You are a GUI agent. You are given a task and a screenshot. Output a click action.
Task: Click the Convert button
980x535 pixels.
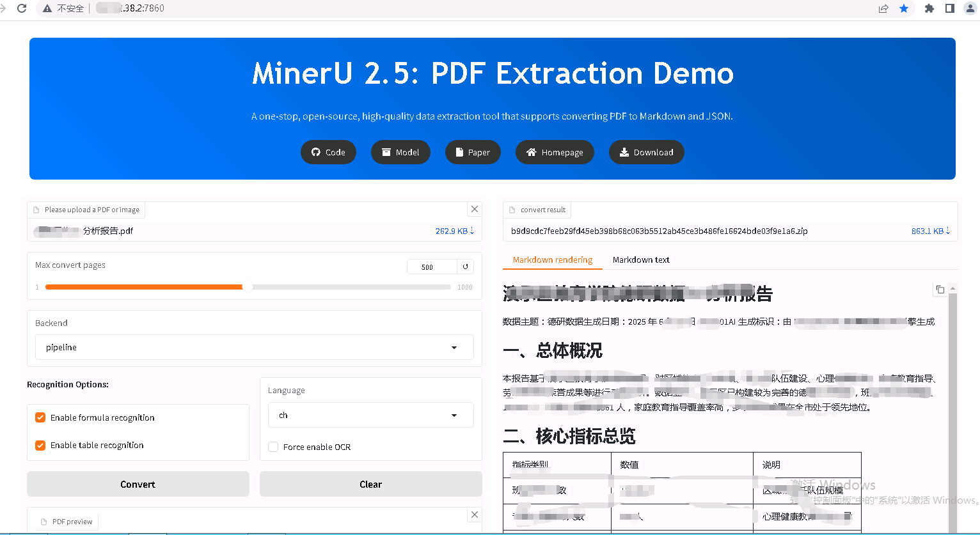pyautogui.click(x=138, y=484)
